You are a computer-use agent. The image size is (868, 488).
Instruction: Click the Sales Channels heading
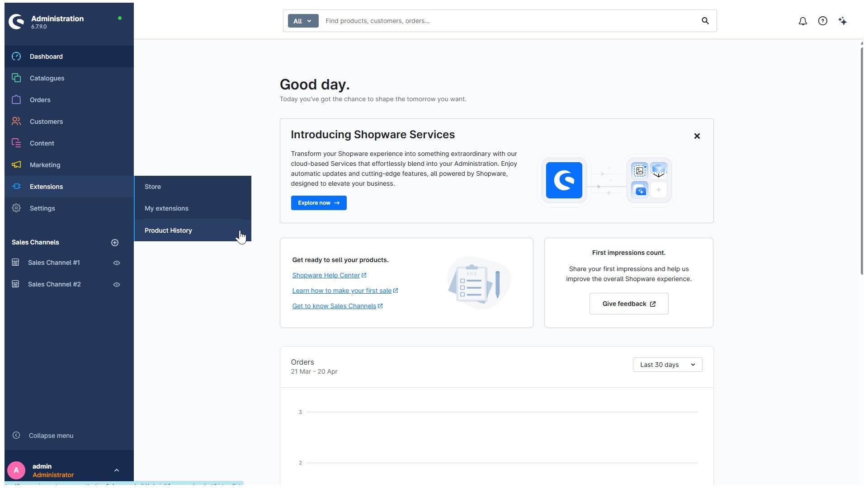coord(35,242)
